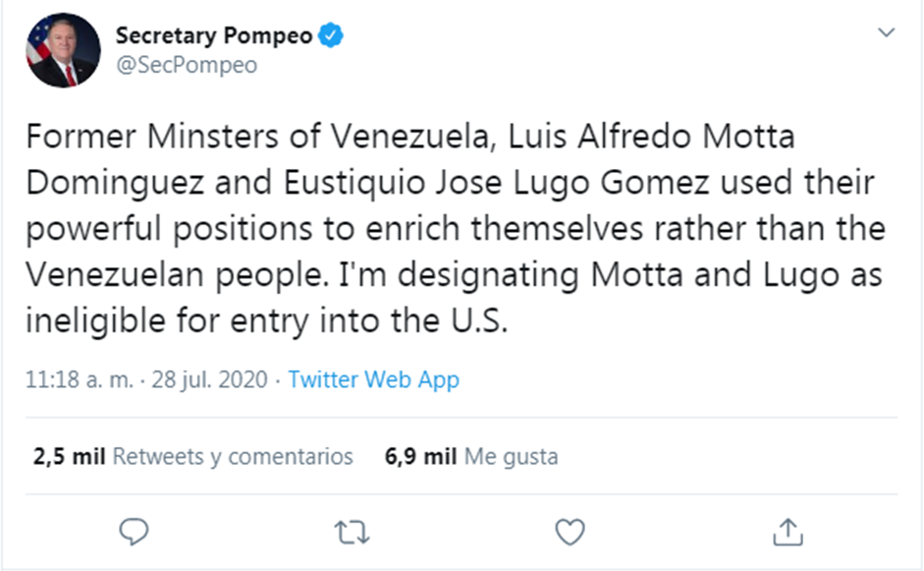Like the tweet with the heart icon
Viewport: 924px width, 571px height.
[570, 533]
